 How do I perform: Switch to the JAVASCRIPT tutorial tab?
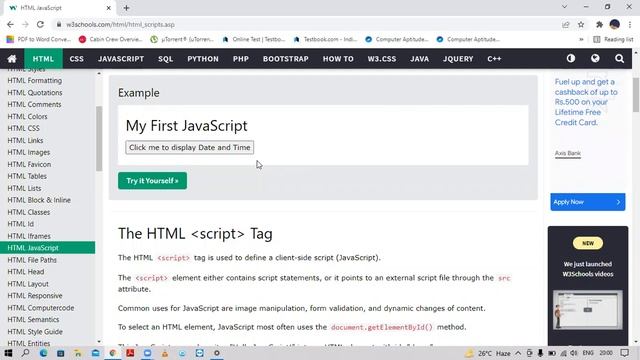[x=121, y=59]
